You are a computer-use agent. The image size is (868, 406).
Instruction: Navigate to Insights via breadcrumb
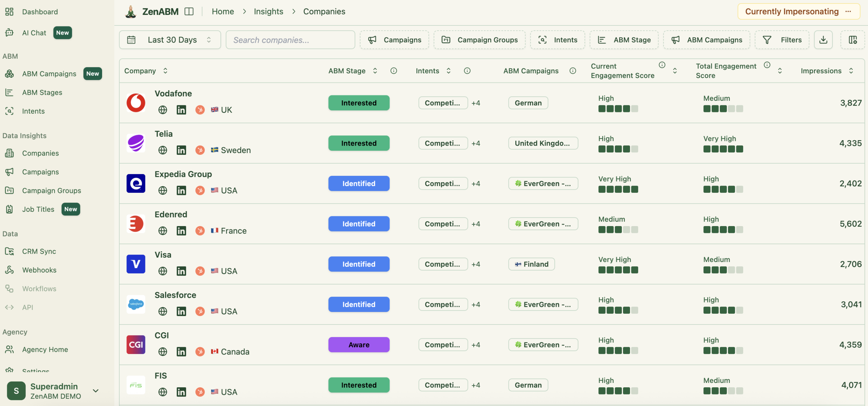point(268,11)
